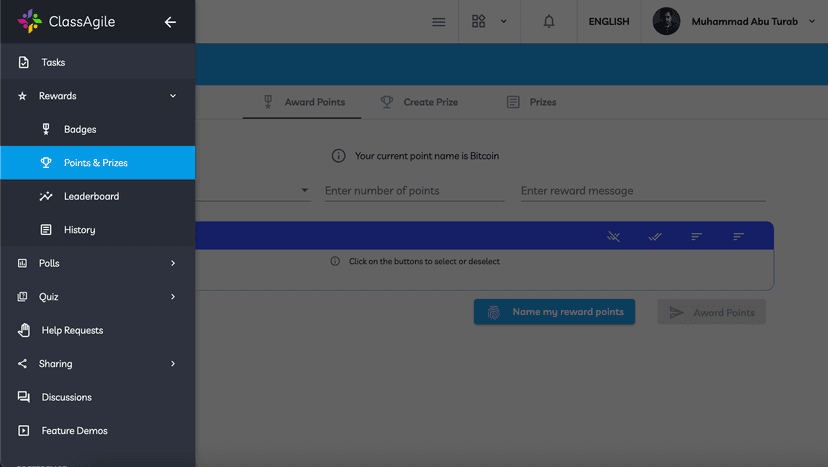This screenshot has width=828, height=467.
Task: Click the user profile avatar picture
Action: pyautogui.click(x=666, y=22)
